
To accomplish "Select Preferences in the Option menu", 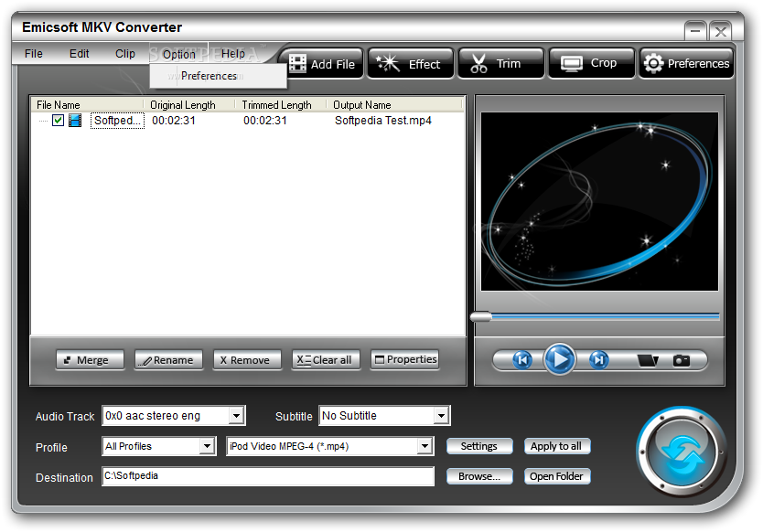I will 218,76.
